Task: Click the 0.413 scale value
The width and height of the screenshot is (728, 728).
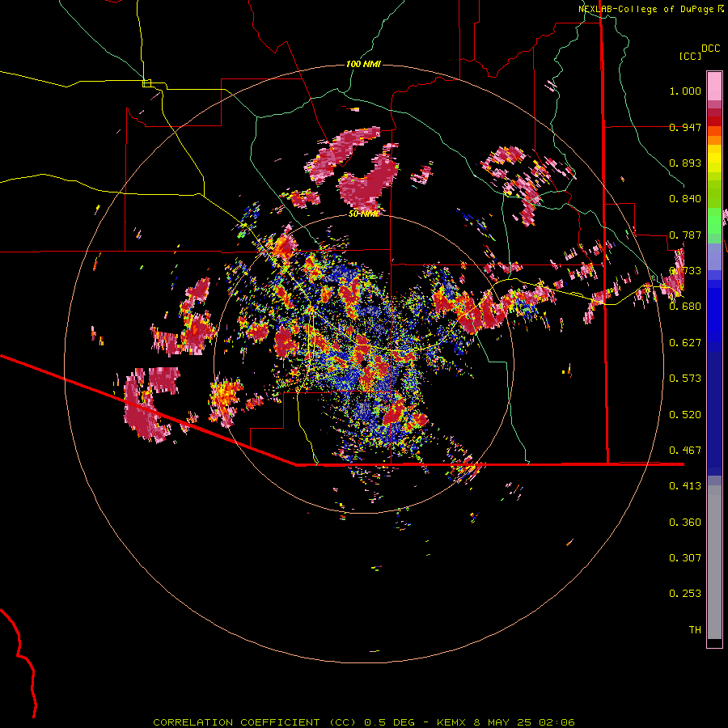Action: click(685, 486)
